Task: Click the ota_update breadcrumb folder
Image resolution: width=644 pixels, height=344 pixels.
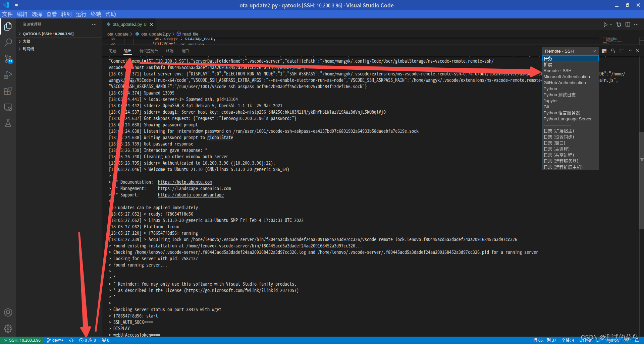Action: 118,34
